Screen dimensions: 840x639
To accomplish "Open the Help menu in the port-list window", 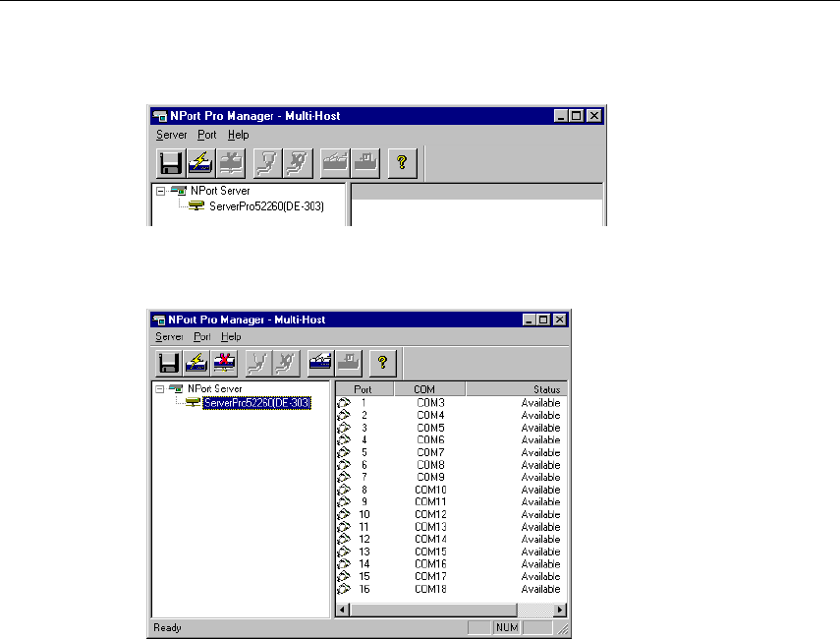I will 231,337.
